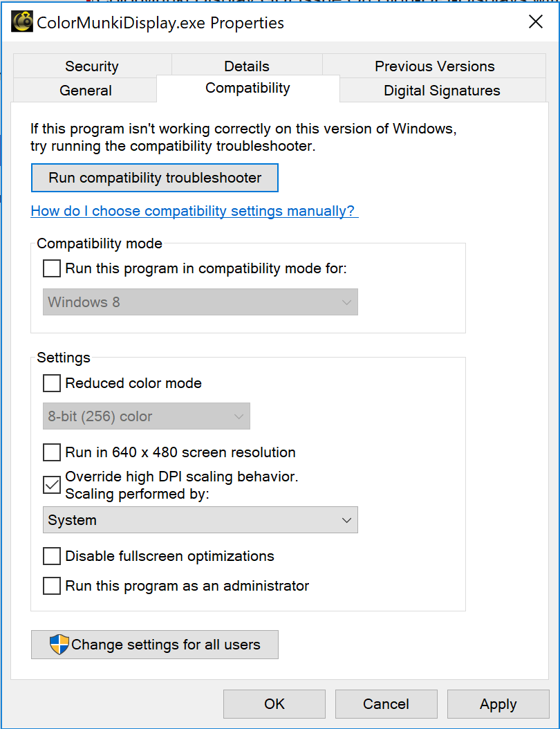Run the compatibility troubleshooter
Viewport: 560px width, 729px height.
pyautogui.click(x=154, y=177)
